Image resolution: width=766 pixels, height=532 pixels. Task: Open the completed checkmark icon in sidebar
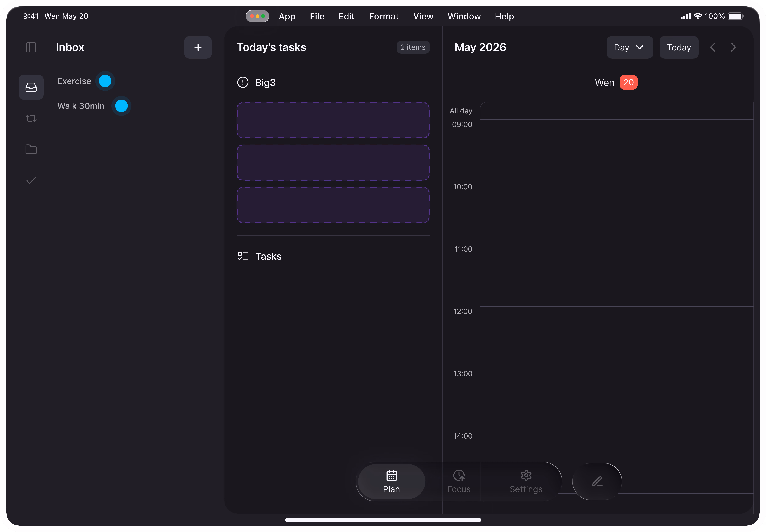tap(31, 180)
